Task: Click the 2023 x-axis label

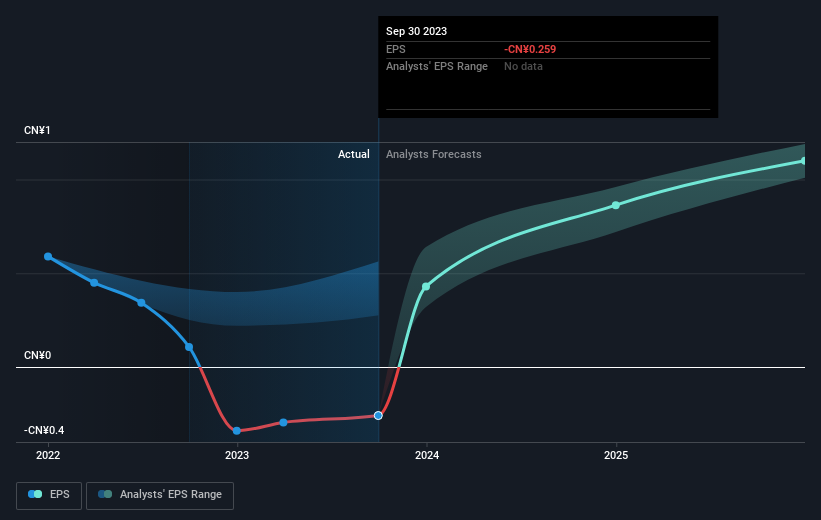Action: pos(237,455)
